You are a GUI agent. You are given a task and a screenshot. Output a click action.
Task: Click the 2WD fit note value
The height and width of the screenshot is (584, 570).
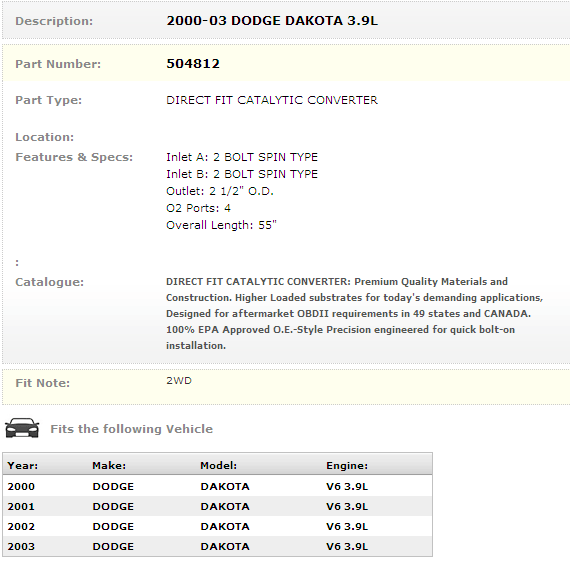click(x=179, y=381)
